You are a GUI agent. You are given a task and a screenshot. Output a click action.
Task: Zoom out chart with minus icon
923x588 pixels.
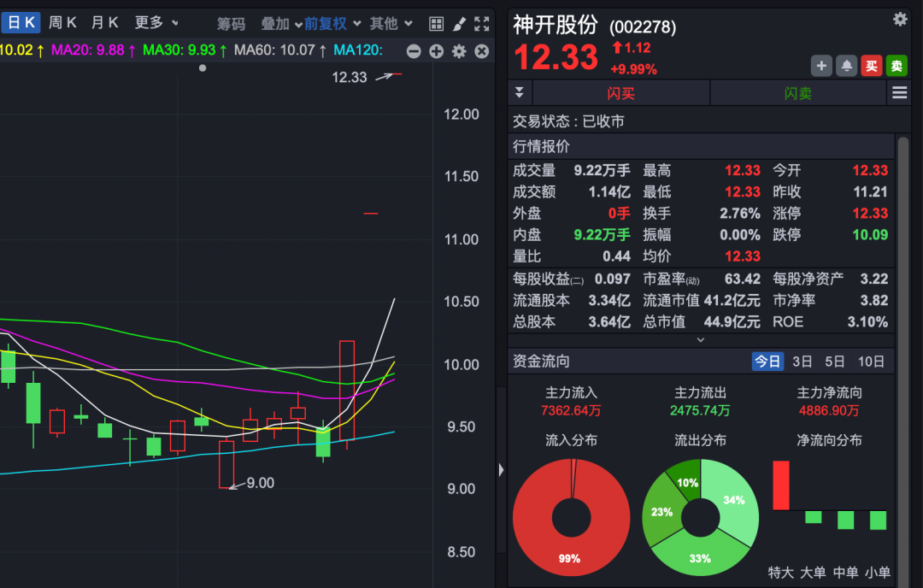pos(414,51)
